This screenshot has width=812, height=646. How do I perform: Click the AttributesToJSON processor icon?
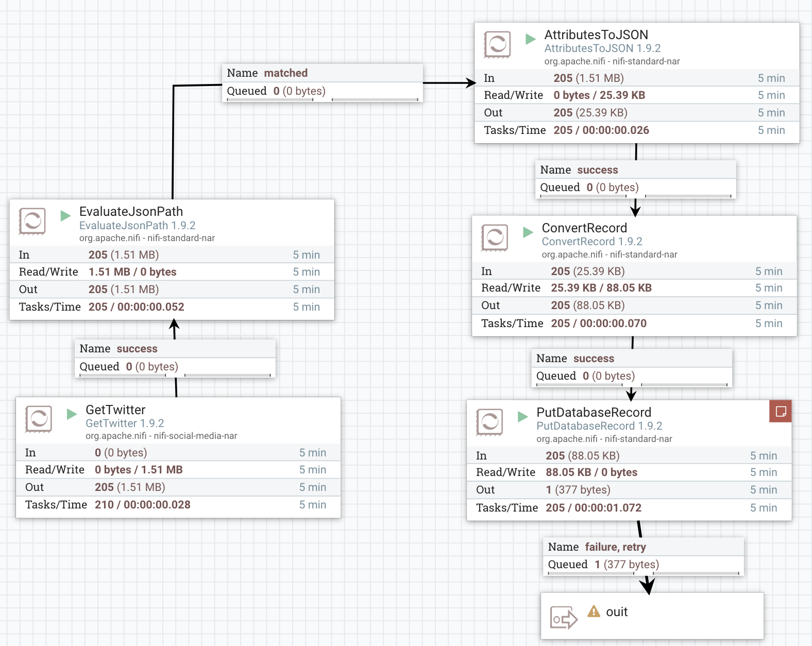[497, 45]
